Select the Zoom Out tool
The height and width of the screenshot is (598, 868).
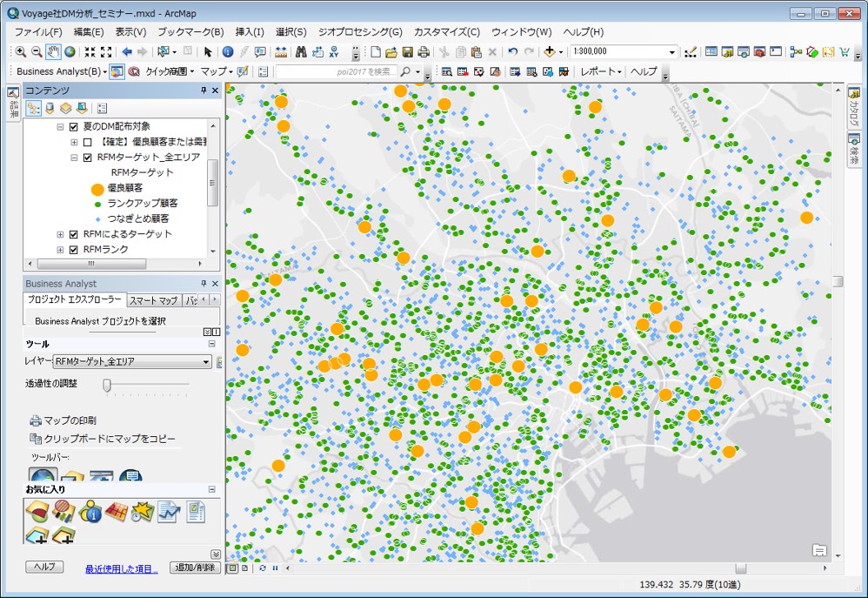click(37, 51)
